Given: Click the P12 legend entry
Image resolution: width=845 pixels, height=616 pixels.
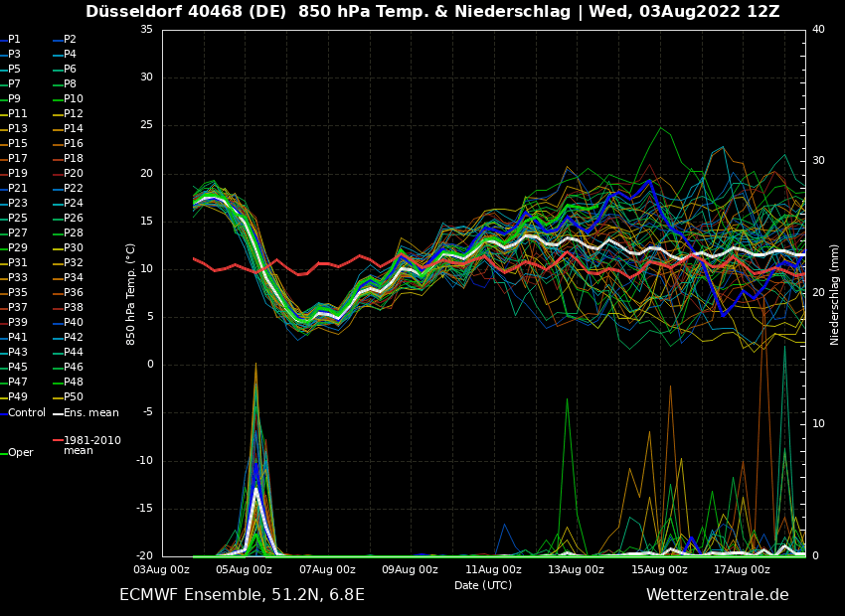Looking at the screenshot, I should 73,114.
